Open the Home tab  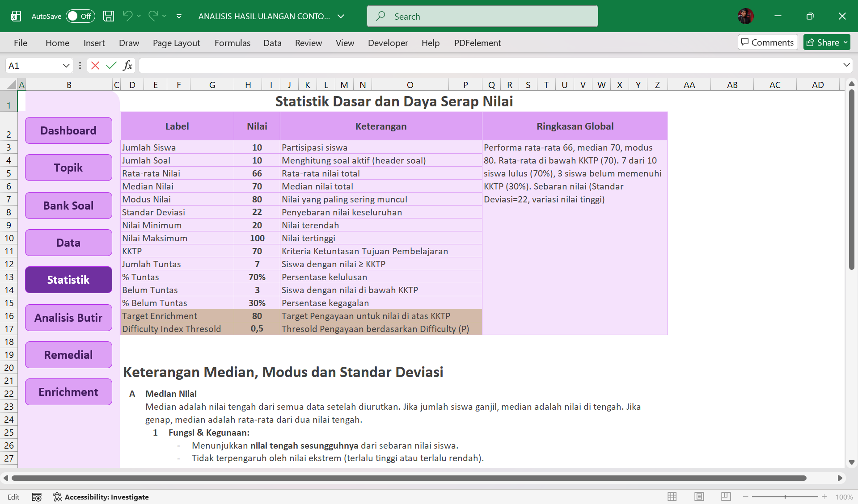point(57,43)
